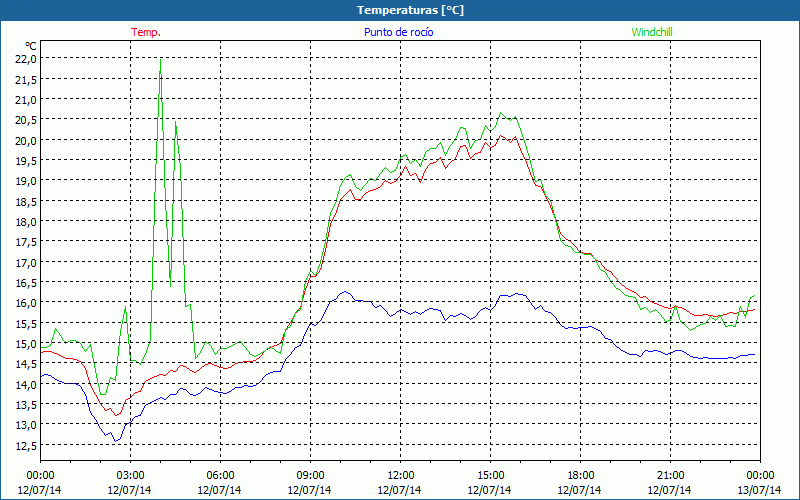The image size is (800, 500).
Task: Select the red 'Temp.' legend label
Action: [x=146, y=32]
